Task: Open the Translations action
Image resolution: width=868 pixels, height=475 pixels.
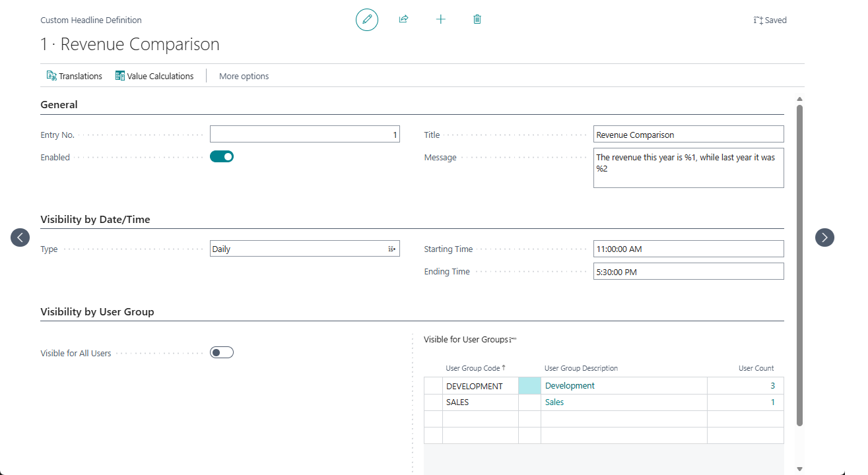Action: click(x=74, y=76)
